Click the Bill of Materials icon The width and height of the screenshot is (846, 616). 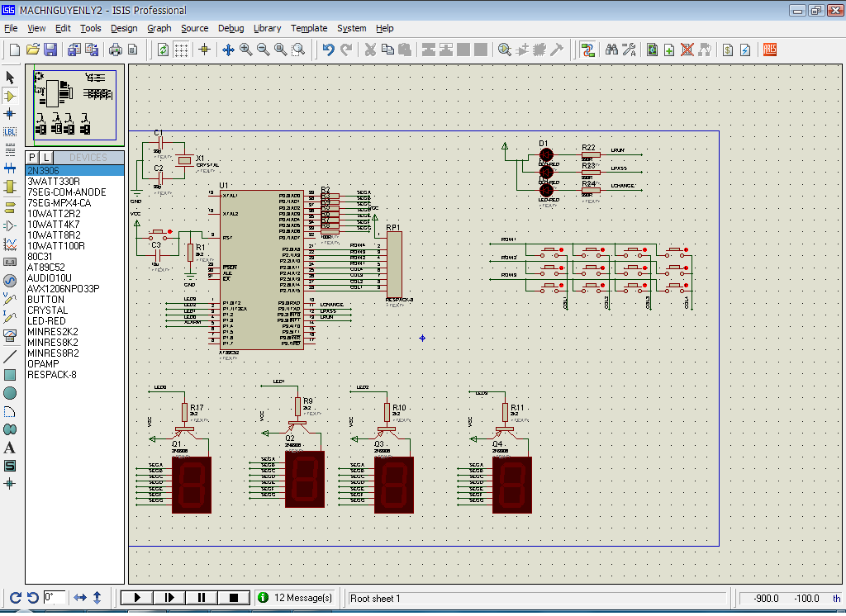[x=728, y=50]
